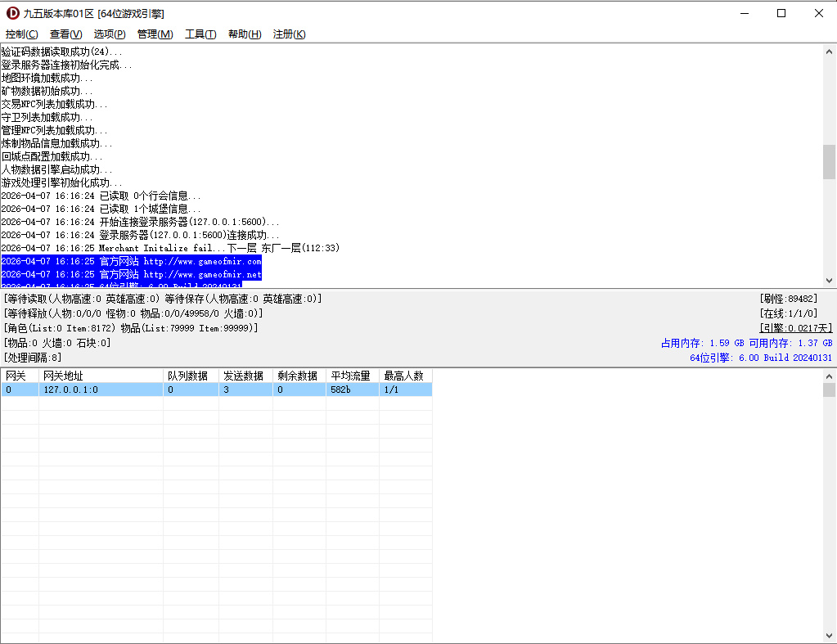
Task: Close the 九五版本库01区 window
Action: 818,13
